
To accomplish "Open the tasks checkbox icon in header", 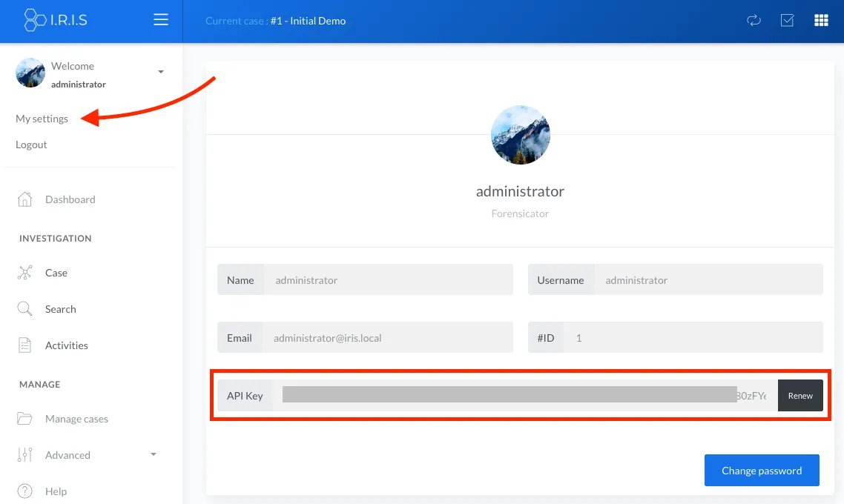I will (788, 21).
